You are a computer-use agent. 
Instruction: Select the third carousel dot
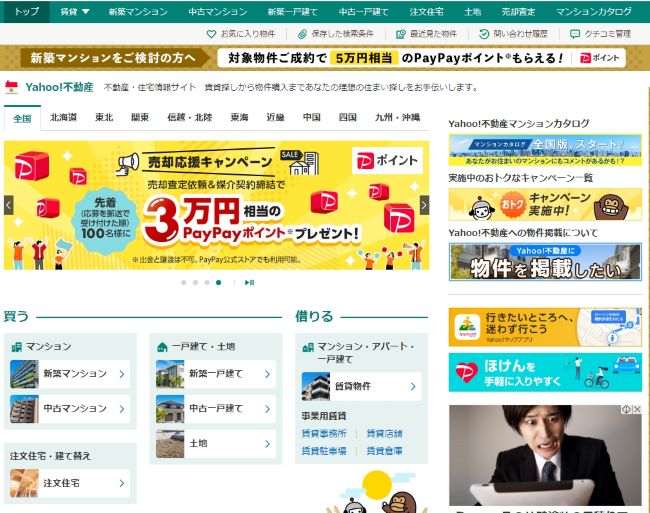click(x=207, y=283)
